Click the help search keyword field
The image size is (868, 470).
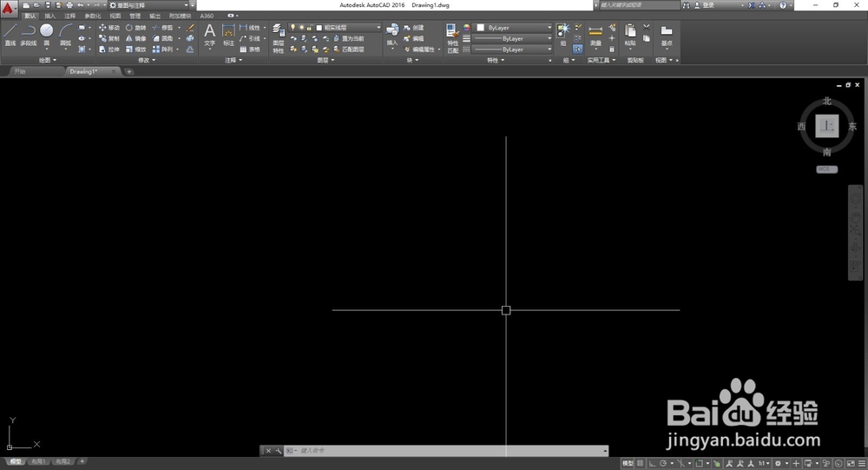[x=639, y=5]
